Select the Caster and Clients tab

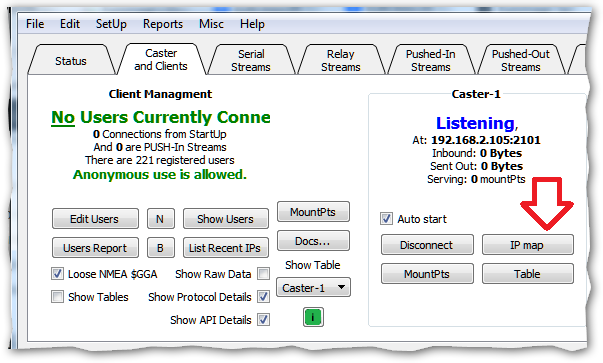pos(161,59)
